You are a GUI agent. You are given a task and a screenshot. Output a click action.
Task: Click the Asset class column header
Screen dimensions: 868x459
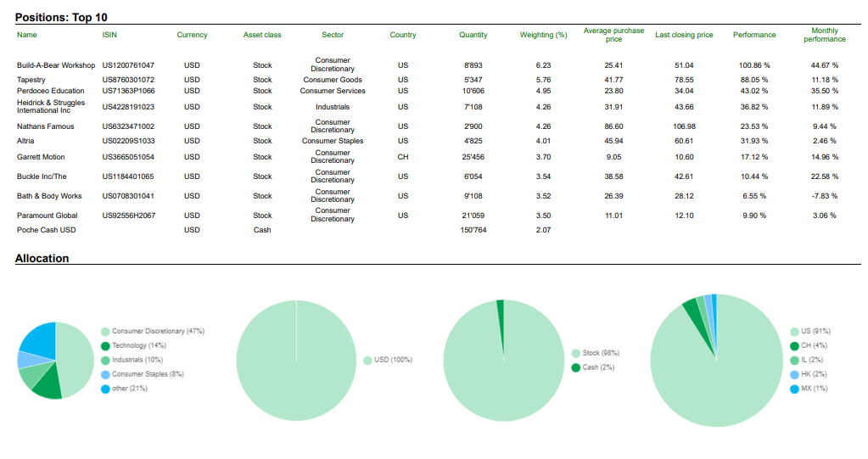click(x=262, y=35)
